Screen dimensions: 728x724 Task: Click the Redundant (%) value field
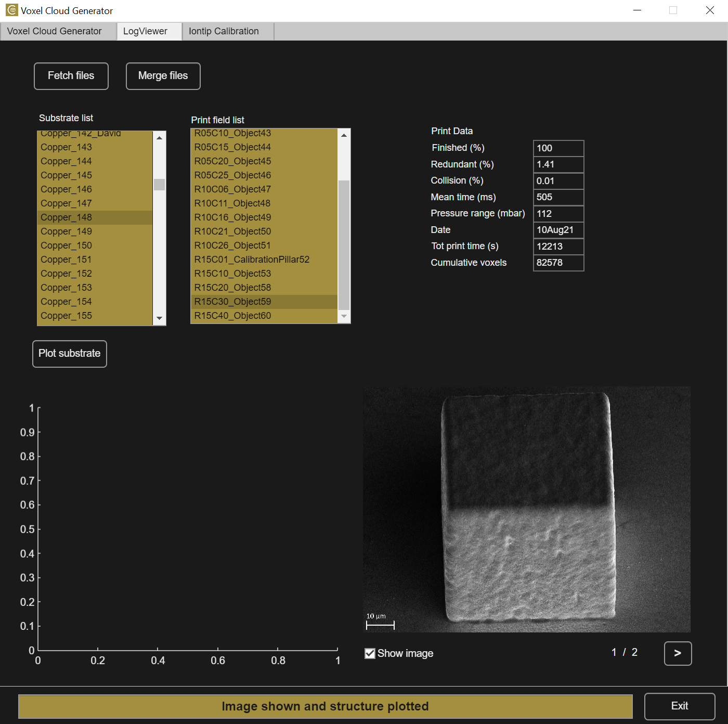[558, 164]
